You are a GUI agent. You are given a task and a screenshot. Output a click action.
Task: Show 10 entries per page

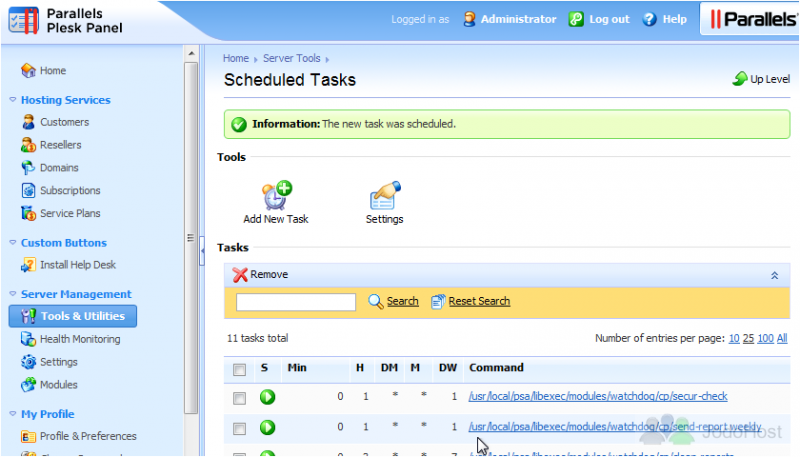[734, 338]
